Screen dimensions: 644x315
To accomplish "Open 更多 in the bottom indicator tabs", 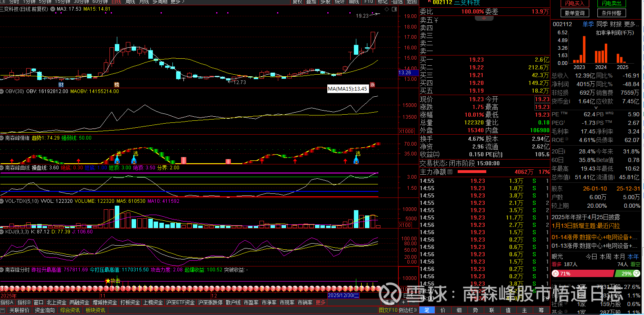I will point(321,302).
